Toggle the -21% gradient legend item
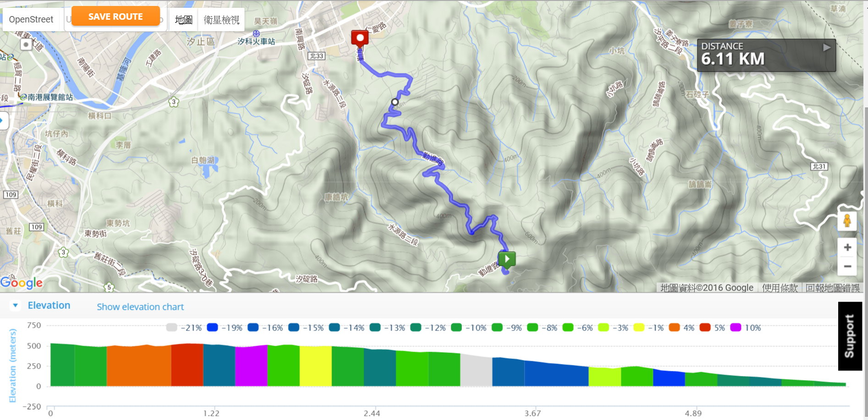Viewport: 868px width, 420px height. pos(184,328)
